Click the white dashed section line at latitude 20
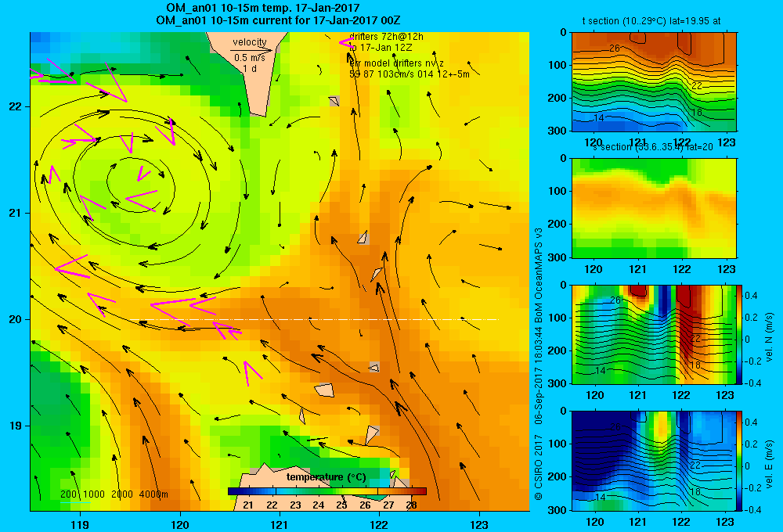This screenshot has height=532, width=783. [314, 319]
